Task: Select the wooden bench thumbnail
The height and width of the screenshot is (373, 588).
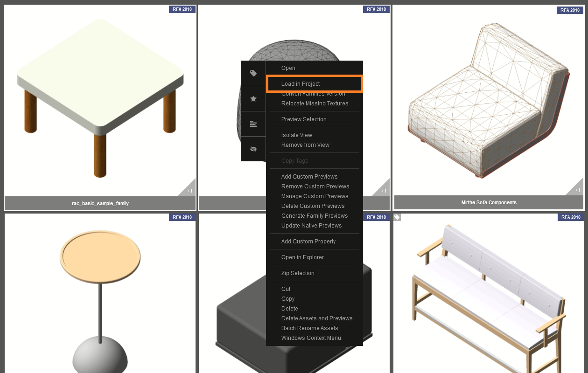Action: click(488, 294)
